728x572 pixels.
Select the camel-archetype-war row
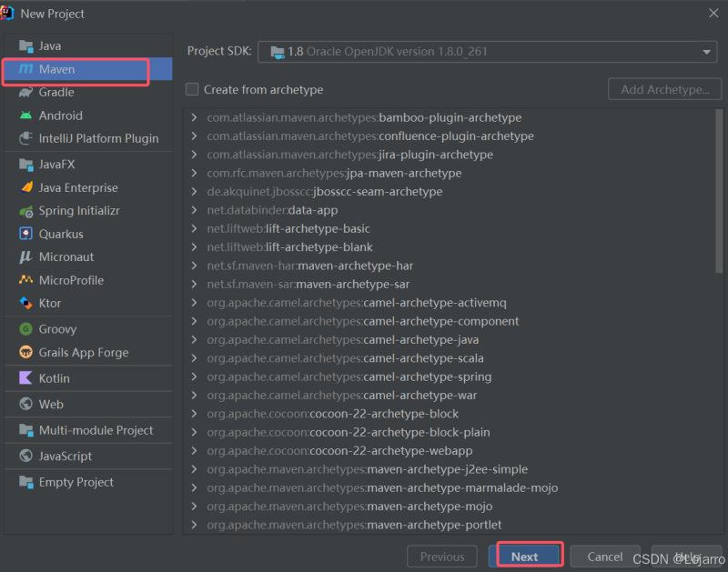click(x=450, y=396)
